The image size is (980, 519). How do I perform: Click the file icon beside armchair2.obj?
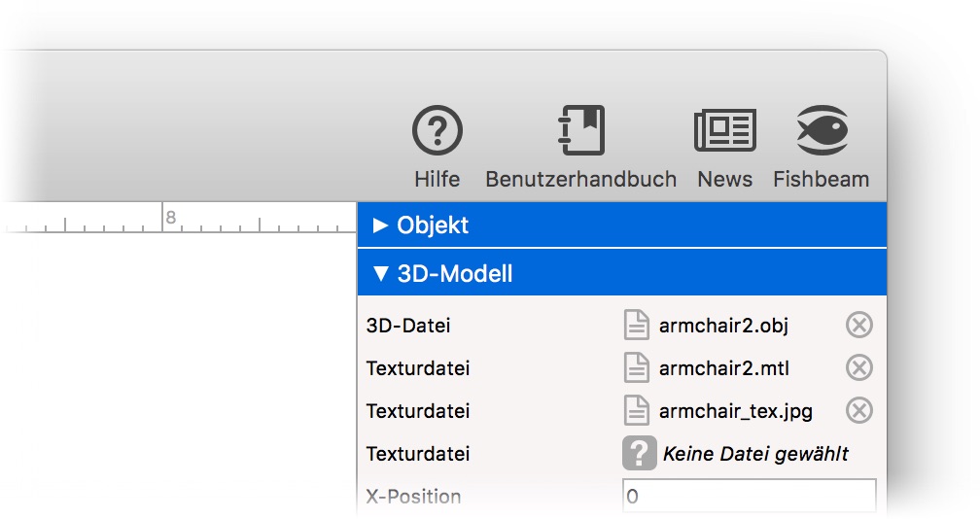tap(637, 326)
